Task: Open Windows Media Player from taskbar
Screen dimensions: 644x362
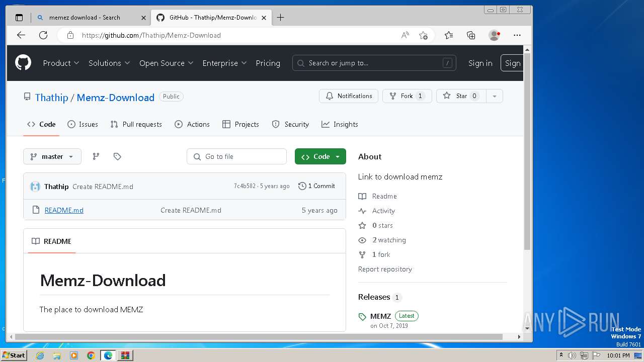Action: (x=74, y=355)
